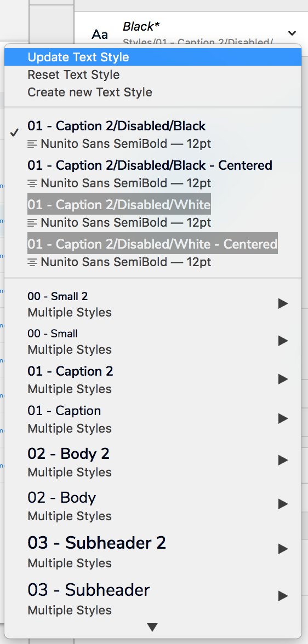
Task: Open the 01 - Caption 2 submenu arrow
Action: point(283,379)
